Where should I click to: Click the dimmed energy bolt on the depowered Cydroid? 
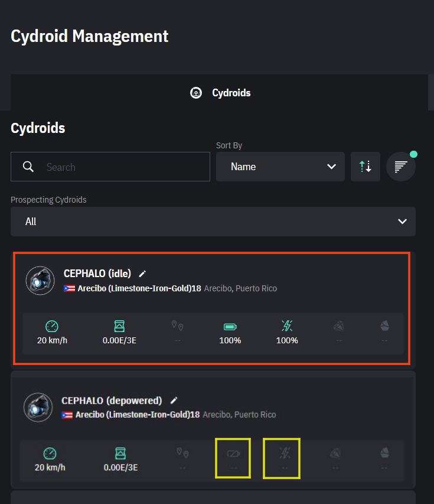pyautogui.click(x=285, y=453)
